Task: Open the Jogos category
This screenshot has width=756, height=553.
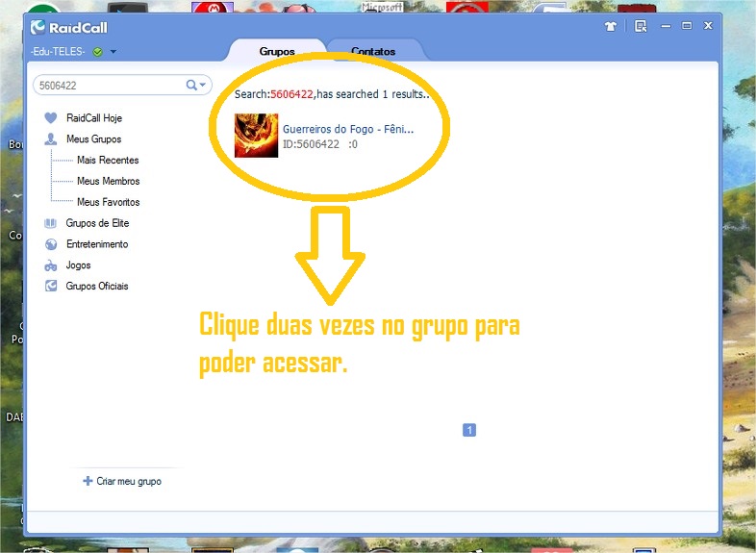Action: pyautogui.click(x=78, y=265)
